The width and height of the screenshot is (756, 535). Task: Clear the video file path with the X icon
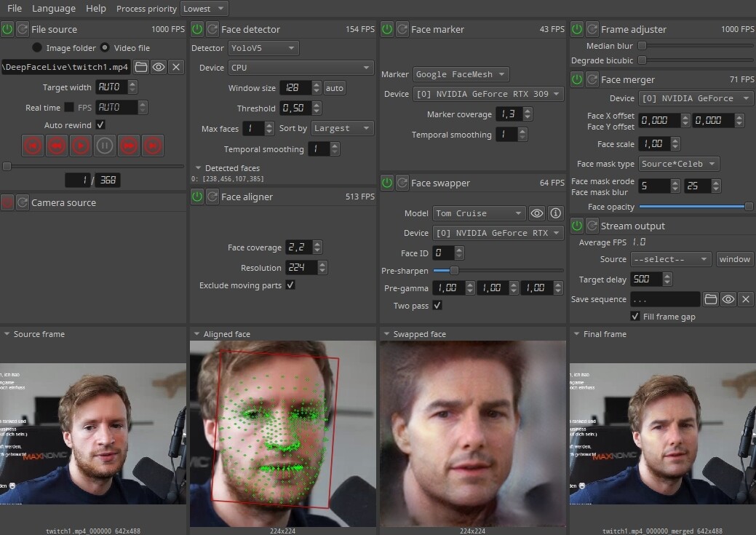click(175, 67)
